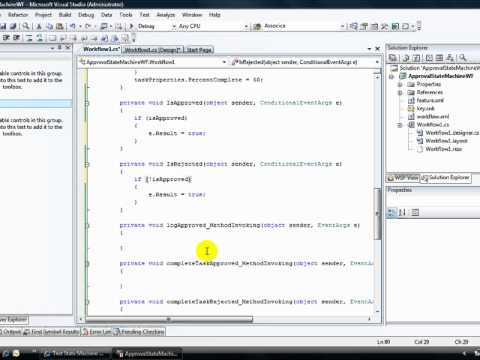This screenshot has width=480, height=360.
Task: Click the Solution Explorer magnifier icon
Action: pyautogui.click(x=463, y=58)
